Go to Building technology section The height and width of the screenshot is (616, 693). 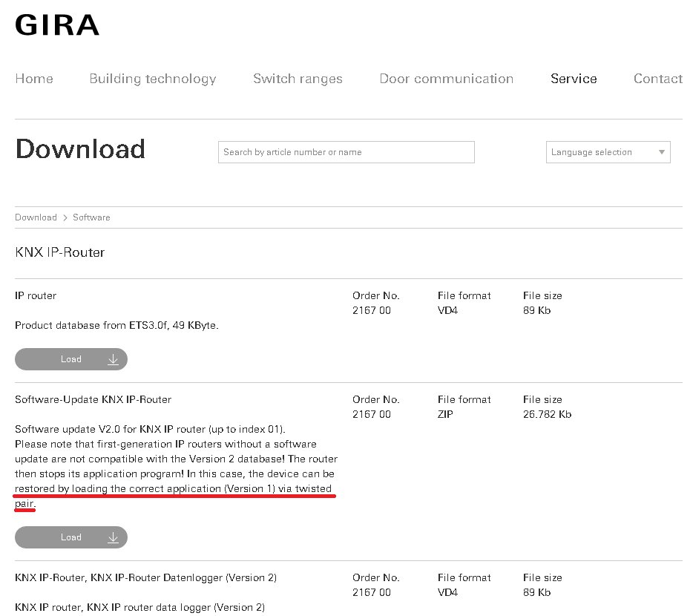[x=152, y=79]
